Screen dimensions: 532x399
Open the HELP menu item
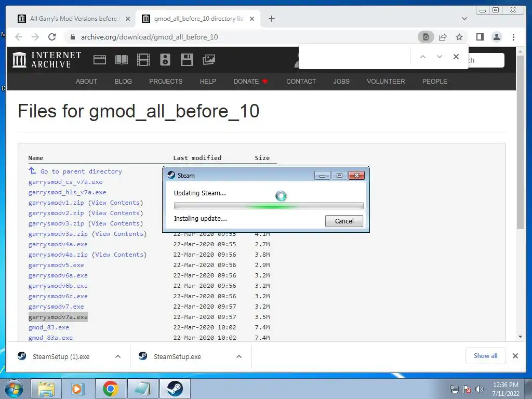click(x=208, y=82)
